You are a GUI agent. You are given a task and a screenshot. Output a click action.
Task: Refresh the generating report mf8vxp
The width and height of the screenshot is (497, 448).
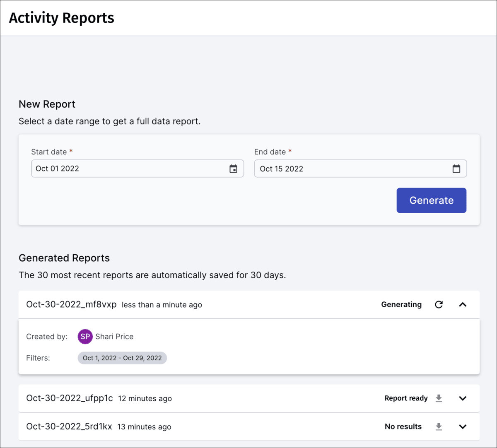(x=439, y=305)
